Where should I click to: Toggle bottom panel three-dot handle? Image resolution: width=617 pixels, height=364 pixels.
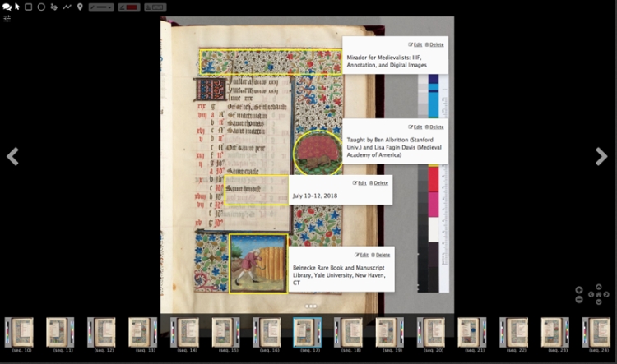click(x=311, y=306)
